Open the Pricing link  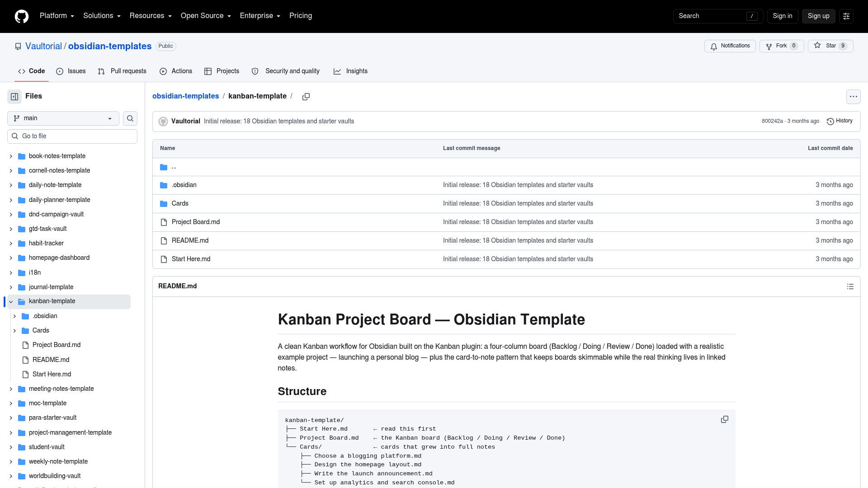click(301, 16)
